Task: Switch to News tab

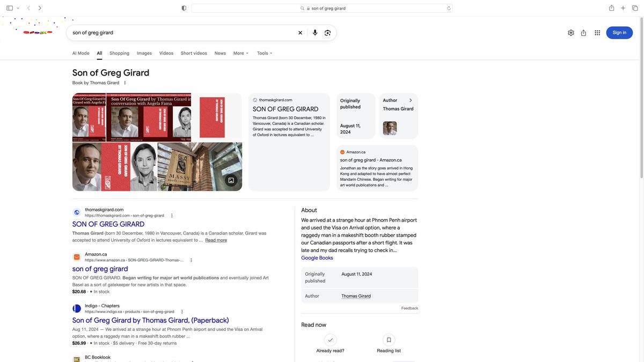Action: point(220,53)
